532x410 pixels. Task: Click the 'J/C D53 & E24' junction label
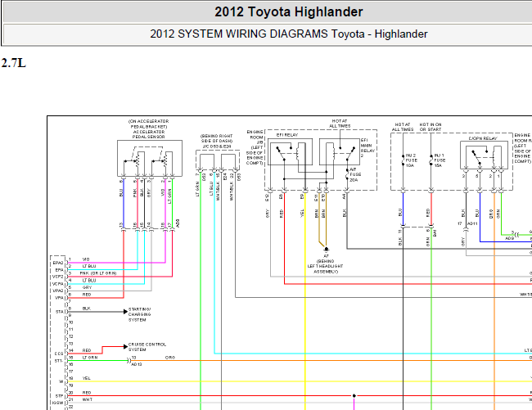tap(217, 146)
